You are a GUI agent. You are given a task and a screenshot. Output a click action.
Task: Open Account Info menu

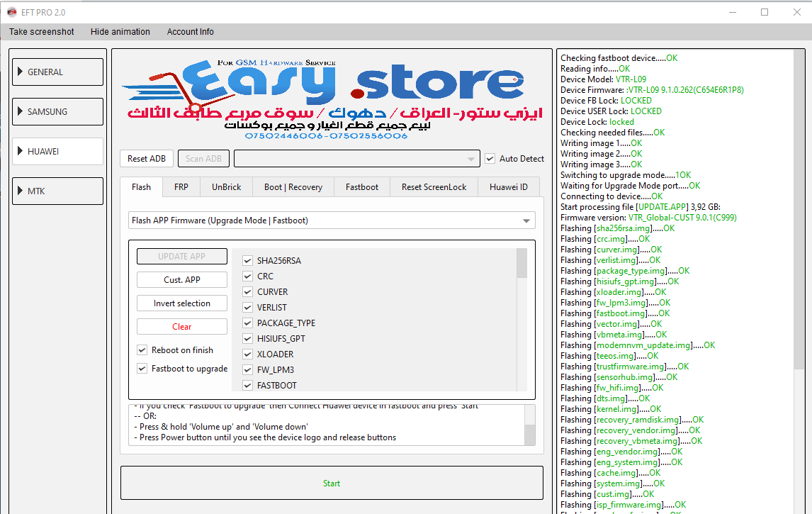pos(190,32)
